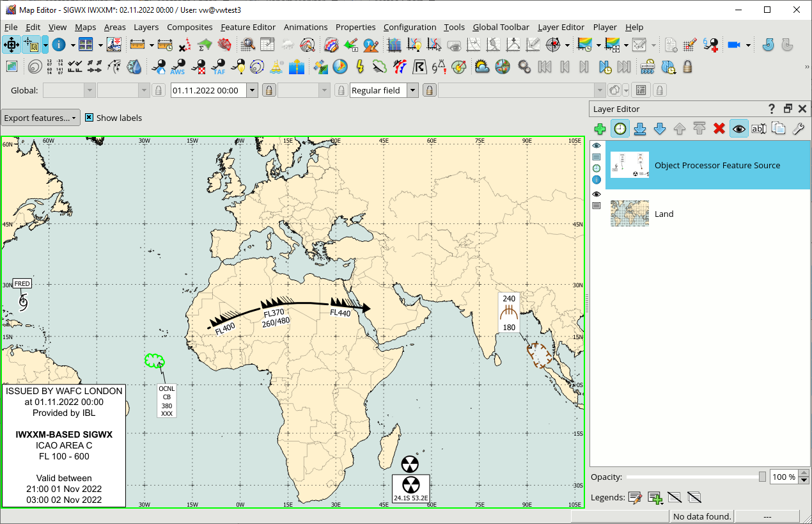Click the move layer down arrow icon

660,129
